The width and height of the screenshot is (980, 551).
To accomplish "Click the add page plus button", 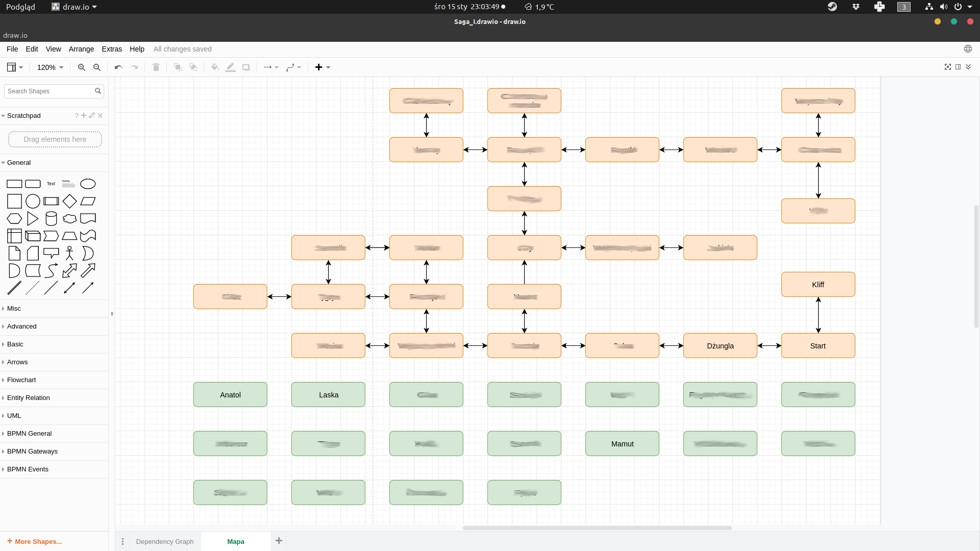I will [279, 541].
